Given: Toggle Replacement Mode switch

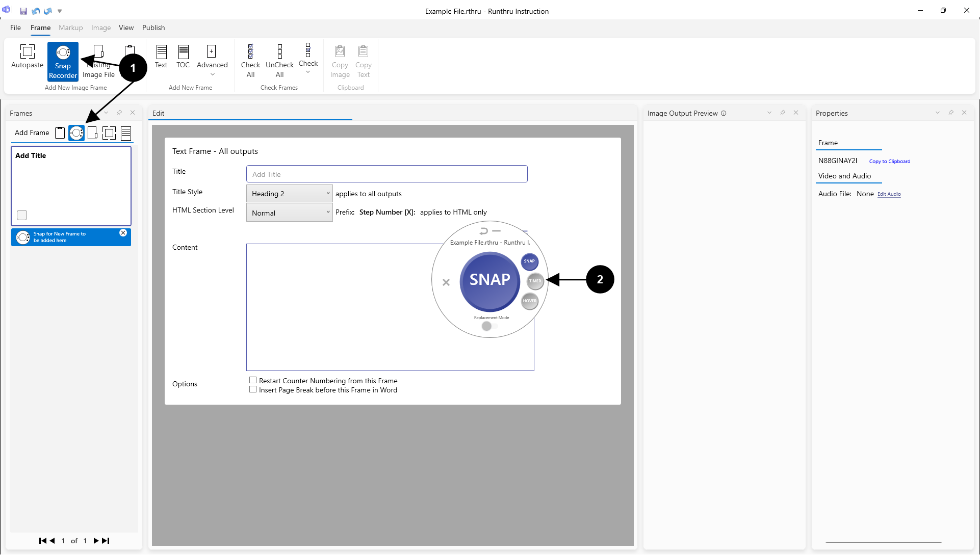Looking at the screenshot, I should [489, 326].
